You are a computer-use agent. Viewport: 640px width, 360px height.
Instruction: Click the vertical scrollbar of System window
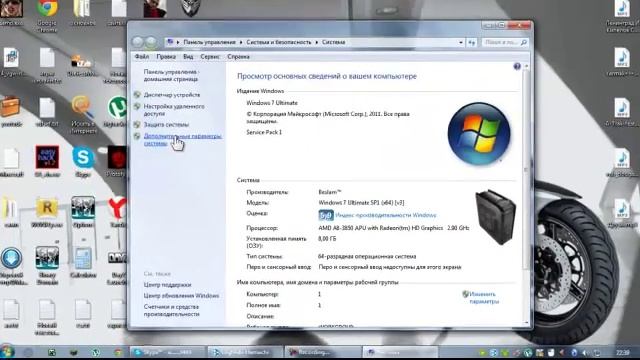[x=526, y=169]
